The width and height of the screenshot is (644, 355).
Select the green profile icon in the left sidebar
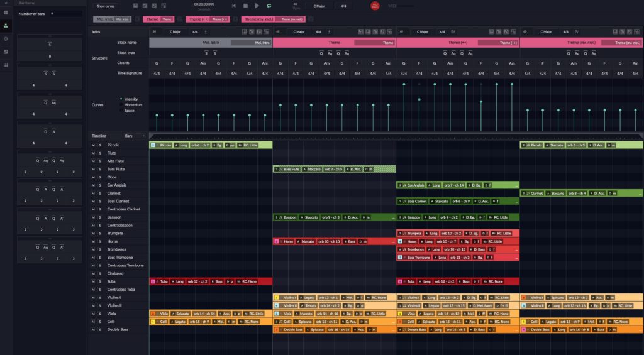click(x=6, y=25)
